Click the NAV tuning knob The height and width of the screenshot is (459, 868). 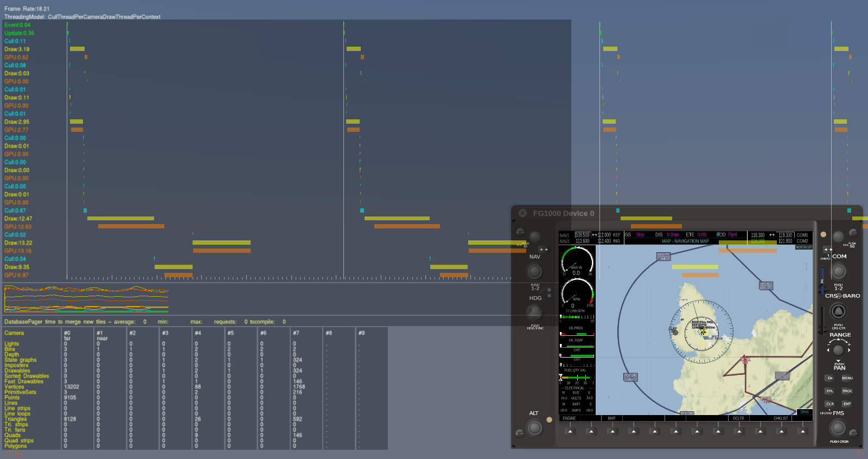point(534,271)
